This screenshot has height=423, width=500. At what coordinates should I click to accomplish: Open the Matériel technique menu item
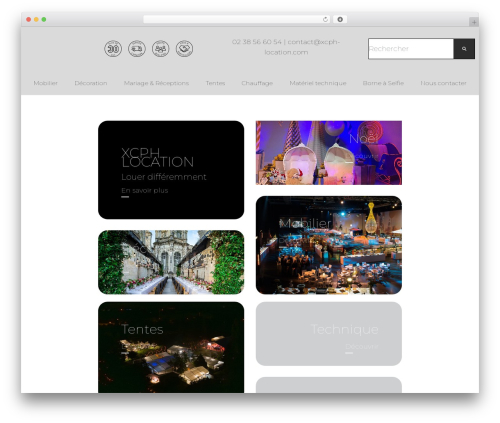click(318, 83)
